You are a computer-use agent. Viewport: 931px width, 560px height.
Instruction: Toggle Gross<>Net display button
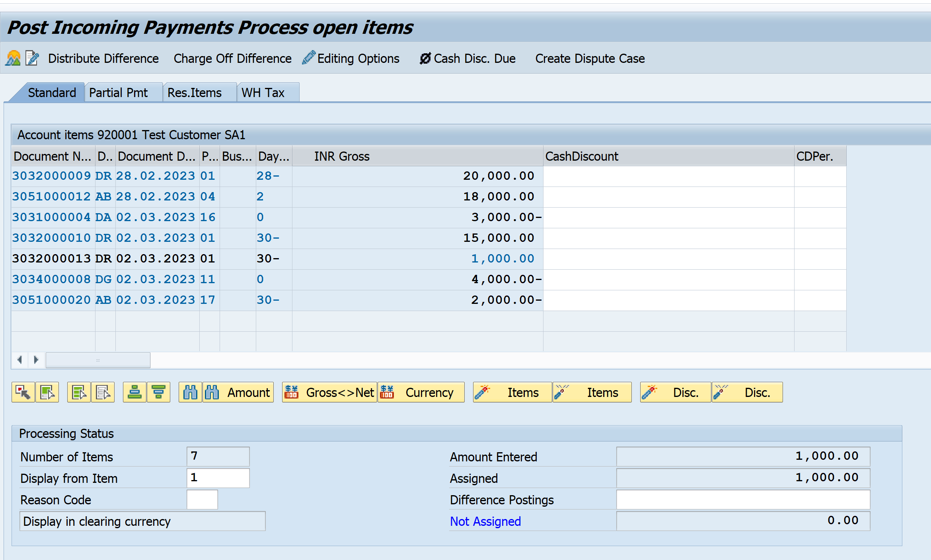(x=329, y=393)
